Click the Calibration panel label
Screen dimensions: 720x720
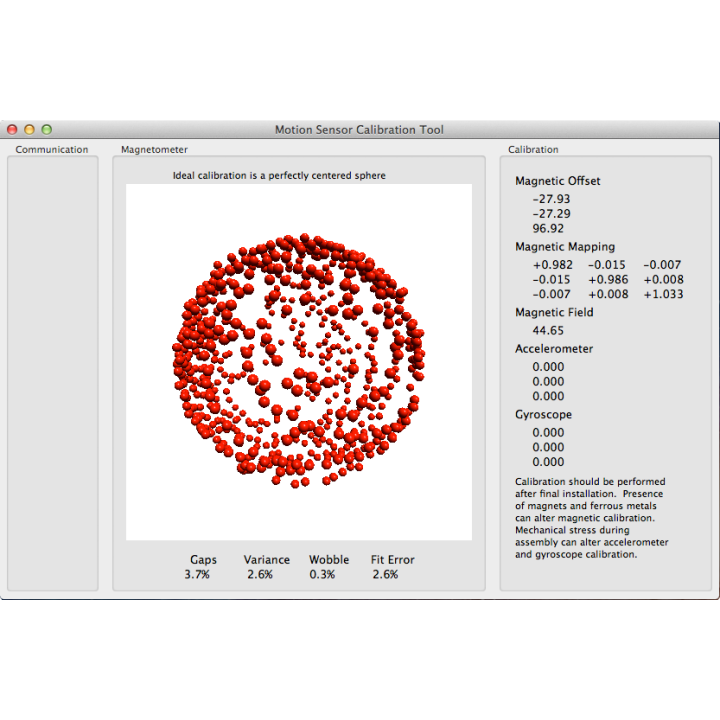[x=533, y=150]
